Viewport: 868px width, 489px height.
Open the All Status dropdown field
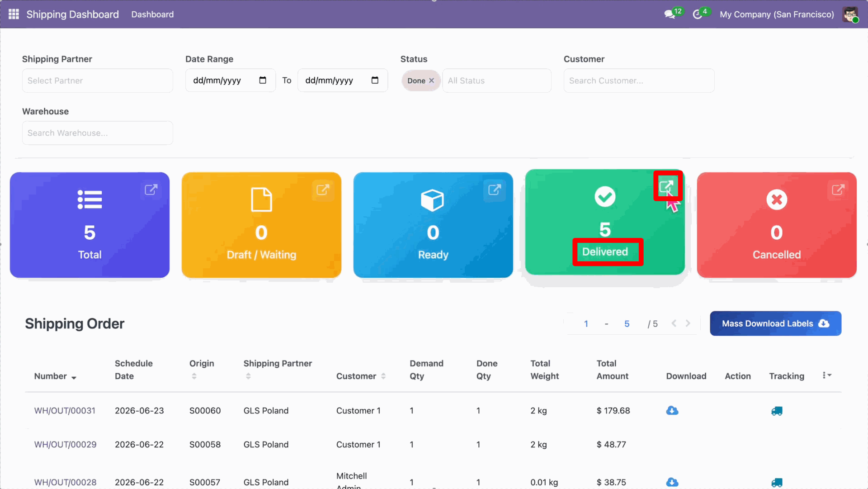[496, 81]
